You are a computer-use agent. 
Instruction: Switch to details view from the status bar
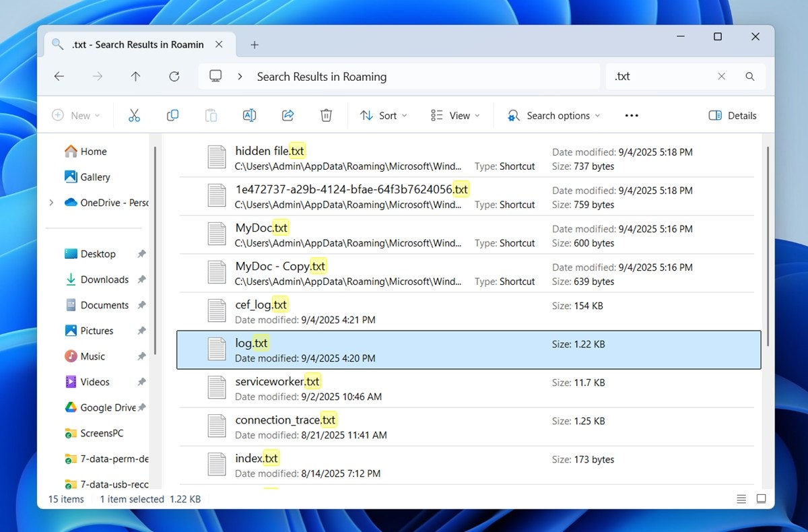[741, 499]
